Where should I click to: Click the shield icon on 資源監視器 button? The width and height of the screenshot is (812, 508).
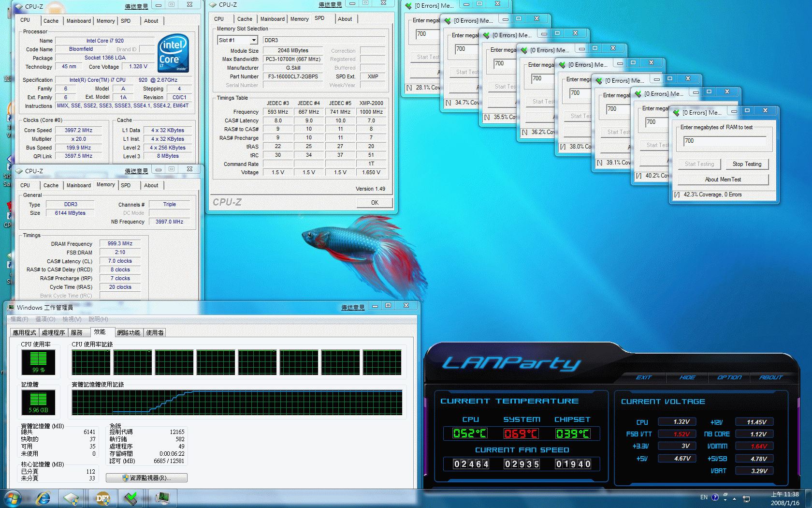[125, 478]
